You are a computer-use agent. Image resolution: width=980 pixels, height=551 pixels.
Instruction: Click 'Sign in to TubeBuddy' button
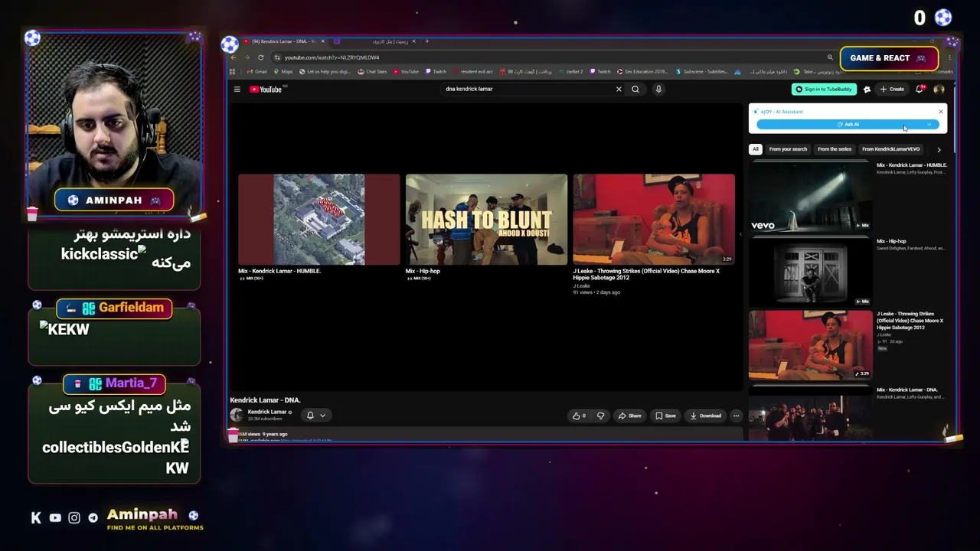pyautogui.click(x=824, y=90)
